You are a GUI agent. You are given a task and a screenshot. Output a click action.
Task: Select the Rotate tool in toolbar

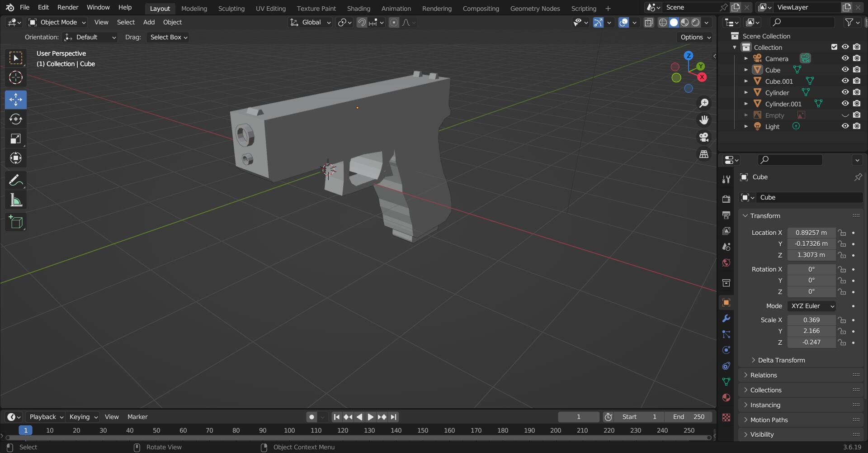16,119
